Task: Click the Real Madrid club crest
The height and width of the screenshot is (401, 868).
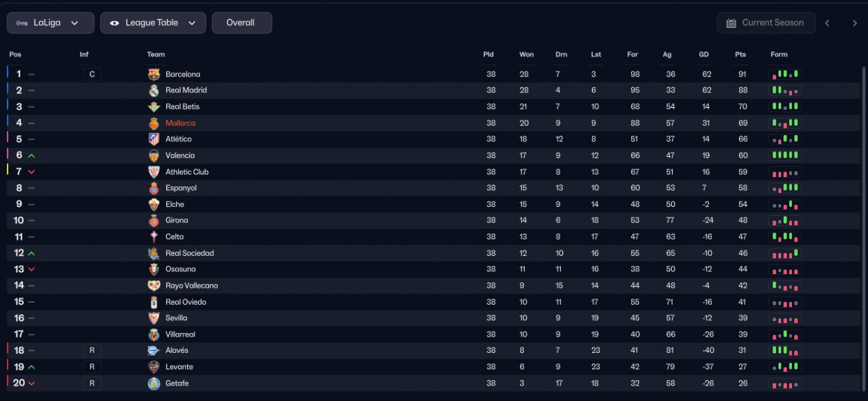Action: pyautogui.click(x=154, y=90)
